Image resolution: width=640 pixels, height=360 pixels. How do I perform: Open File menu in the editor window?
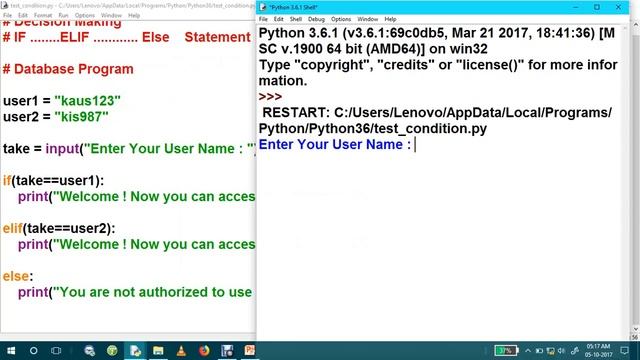[x=7, y=16]
